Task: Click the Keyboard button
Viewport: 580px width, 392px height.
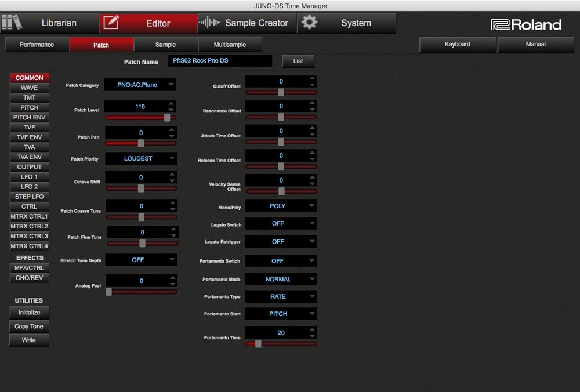Action: 457,45
